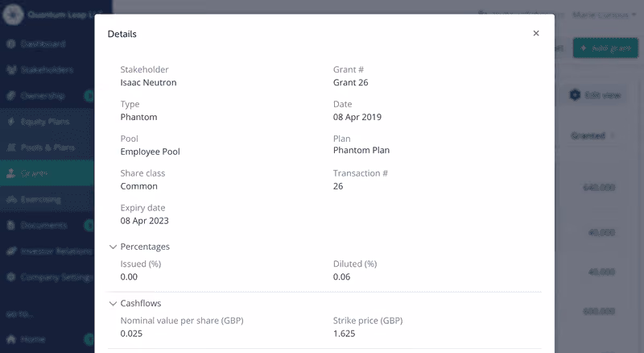This screenshot has height=353, width=644.
Task: Click the Exercising sidebar icon
Action: tap(11, 200)
